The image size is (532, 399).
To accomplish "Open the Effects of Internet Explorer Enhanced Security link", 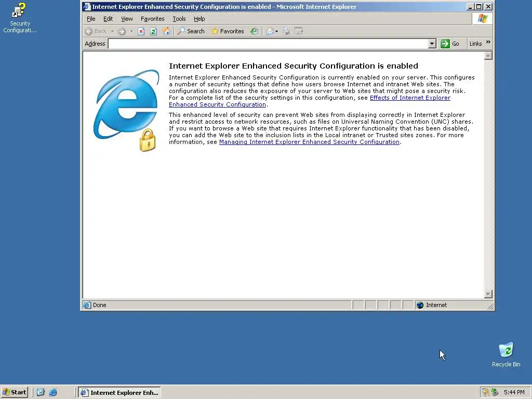I will 410,98.
